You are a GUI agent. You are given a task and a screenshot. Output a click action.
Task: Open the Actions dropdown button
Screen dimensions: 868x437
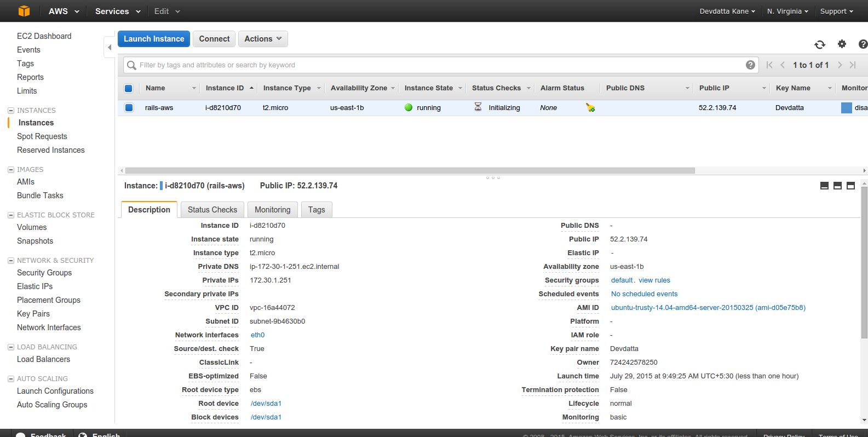pos(263,39)
